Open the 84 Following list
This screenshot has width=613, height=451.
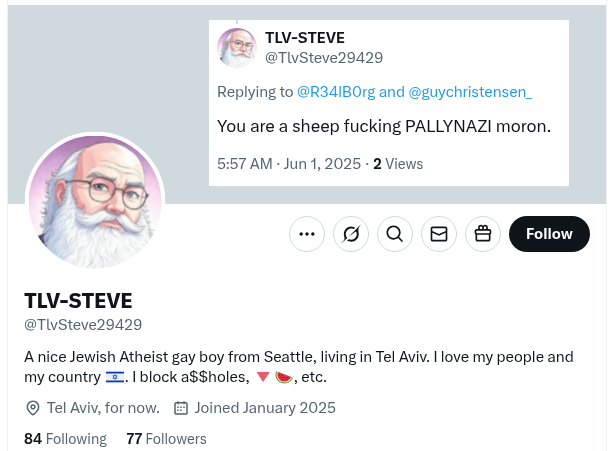[65, 439]
